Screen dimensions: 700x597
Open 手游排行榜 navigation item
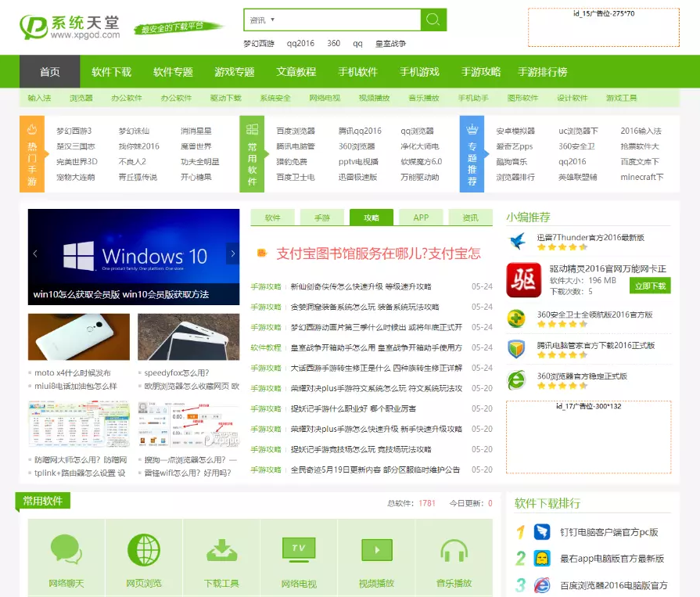click(x=543, y=71)
